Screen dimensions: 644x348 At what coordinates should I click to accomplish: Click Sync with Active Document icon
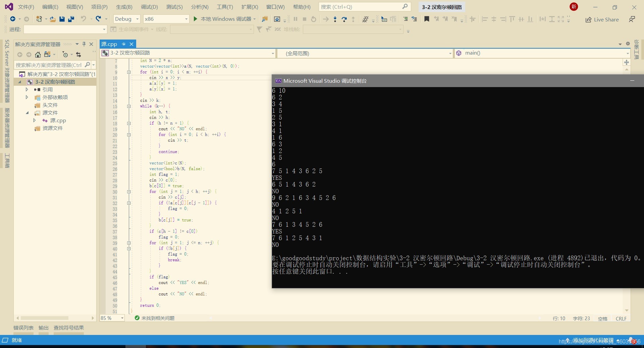[78, 55]
